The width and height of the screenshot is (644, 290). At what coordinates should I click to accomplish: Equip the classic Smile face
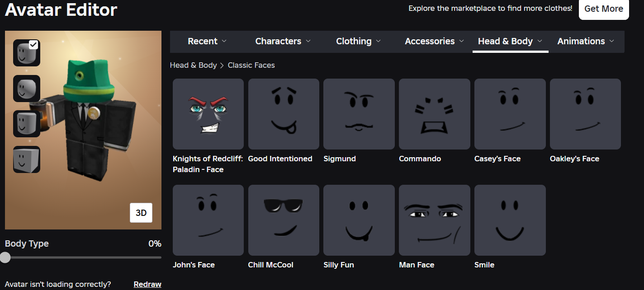tap(510, 220)
